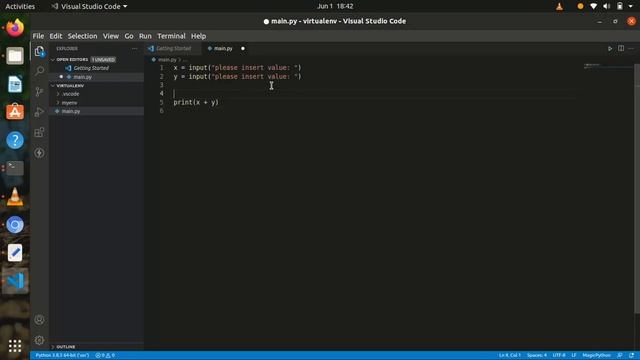Place cursor on print(x + y) line
The image size is (640, 360).
[x=196, y=102]
